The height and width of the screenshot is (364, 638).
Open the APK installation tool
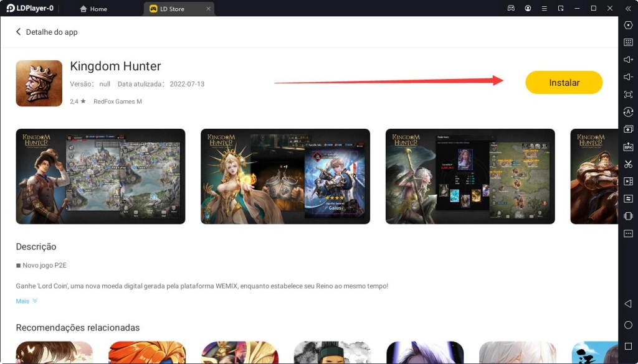pyautogui.click(x=628, y=146)
